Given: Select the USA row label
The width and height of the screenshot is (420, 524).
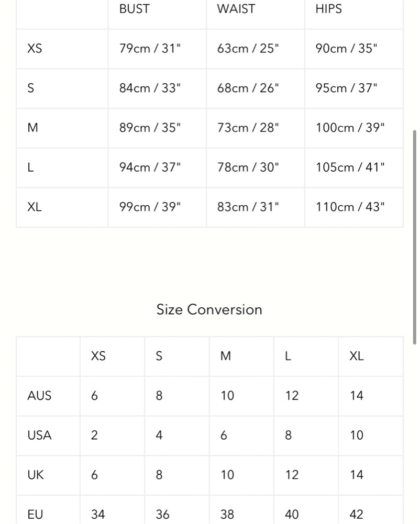Looking at the screenshot, I should tap(39, 435).
